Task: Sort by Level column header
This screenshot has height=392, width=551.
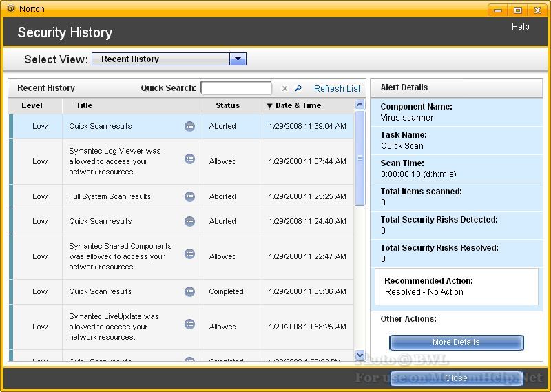Action: click(x=35, y=105)
